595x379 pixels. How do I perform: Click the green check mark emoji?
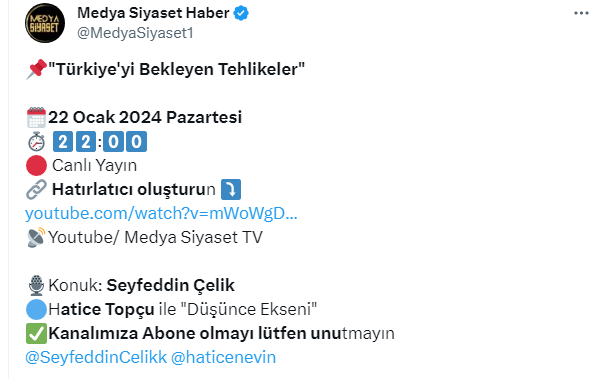click(36, 333)
